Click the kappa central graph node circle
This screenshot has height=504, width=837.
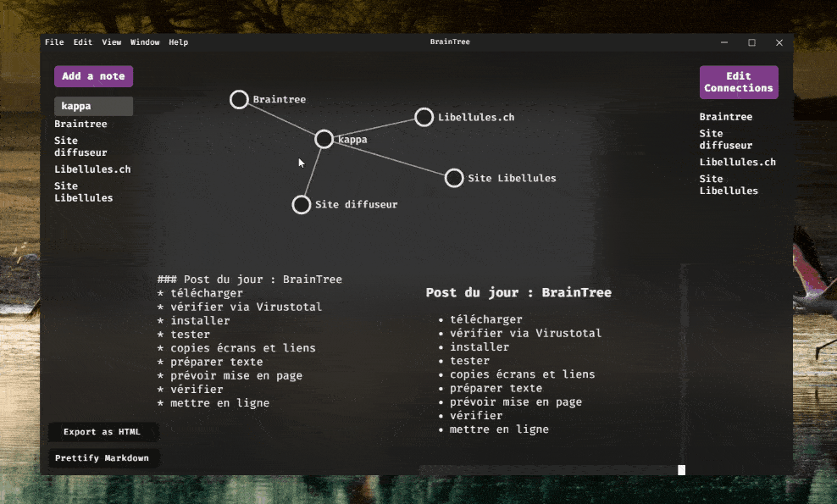tap(324, 140)
